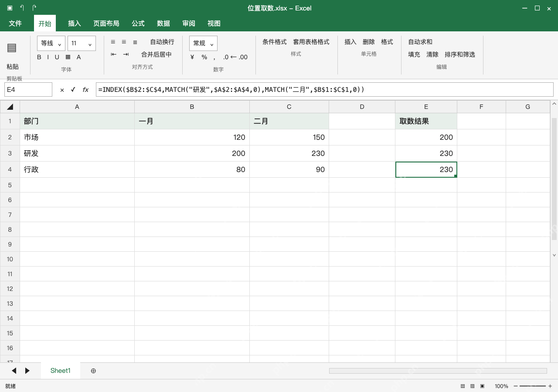The width and height of the screenshot is (558, 392).
Task: Click the 填充 button
Action: (414, 54)
